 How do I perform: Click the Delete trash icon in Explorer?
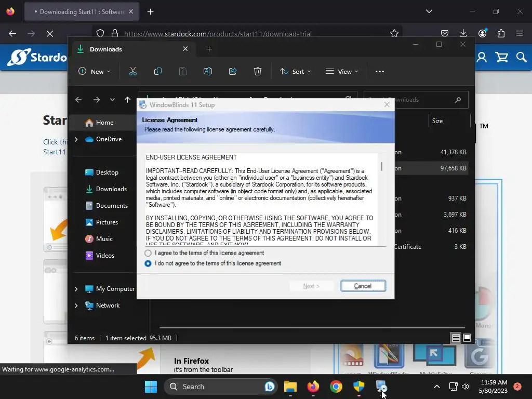pos(258,72)
